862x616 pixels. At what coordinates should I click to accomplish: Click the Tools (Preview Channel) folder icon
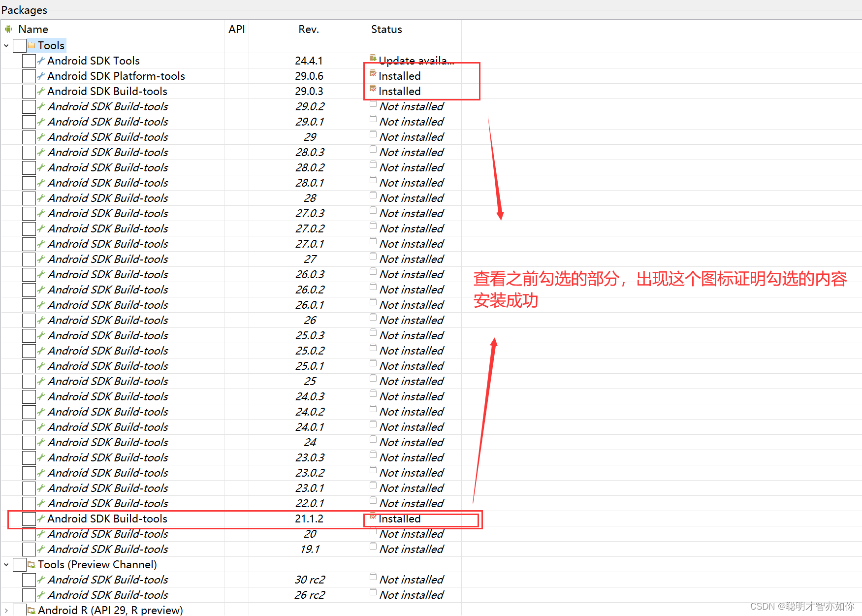tap(32, 564)
